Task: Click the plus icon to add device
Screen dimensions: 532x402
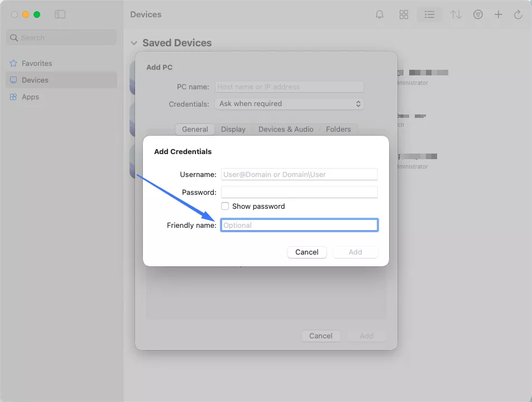Action: click(498, 15)
